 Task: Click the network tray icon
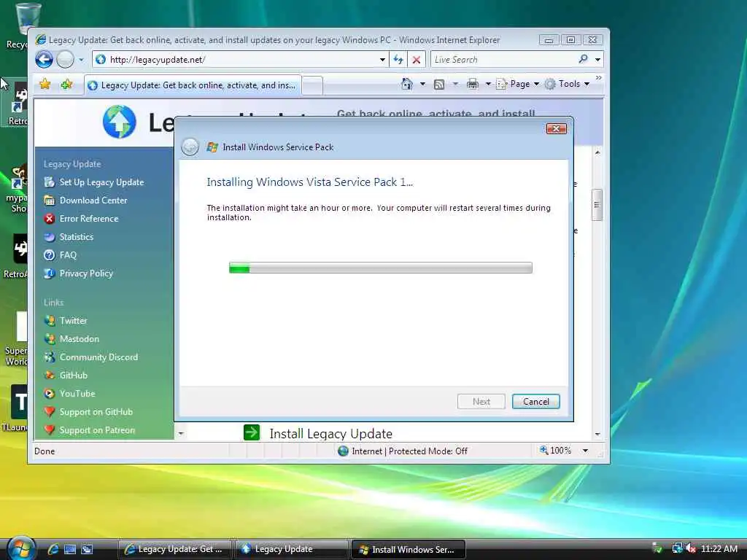point(676,548)
